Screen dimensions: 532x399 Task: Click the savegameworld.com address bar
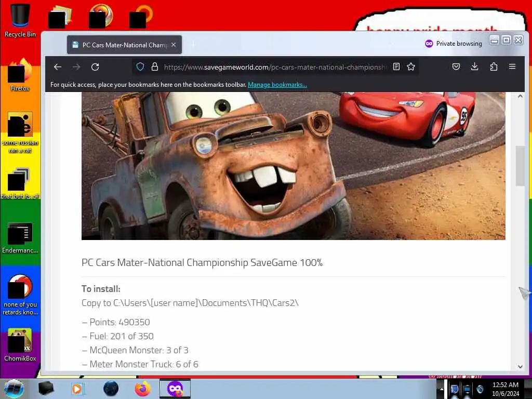point(275,67)
